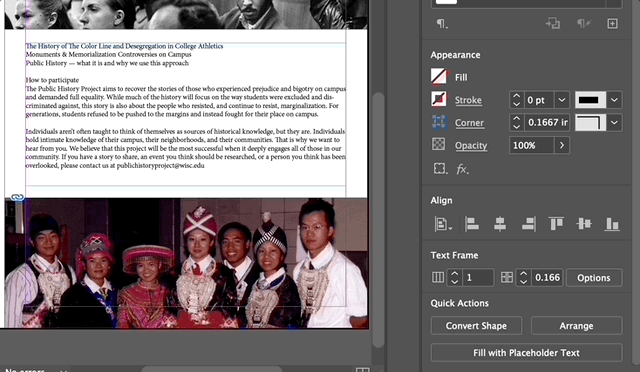The height and width of the screenshot is (372, 640).
Task: Click the corner size field showing 0.1667
Action: pyautogui.click(x=547, y=123)
